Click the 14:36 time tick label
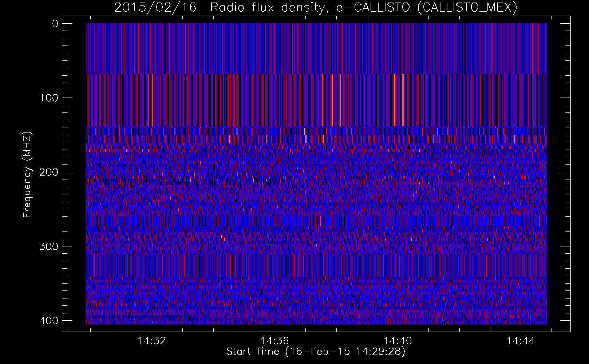Image resolution: width=589 pixels, height=364 pixels. (275, 341)
